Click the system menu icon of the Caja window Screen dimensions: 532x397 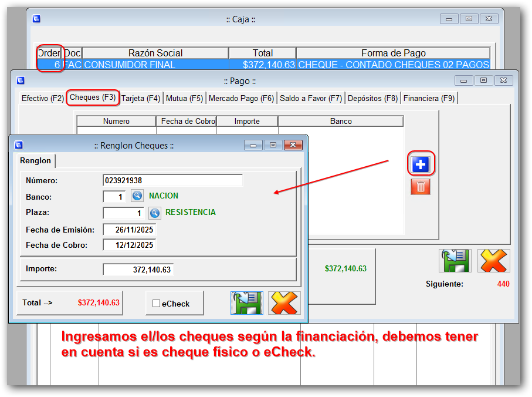coord(36,19)
